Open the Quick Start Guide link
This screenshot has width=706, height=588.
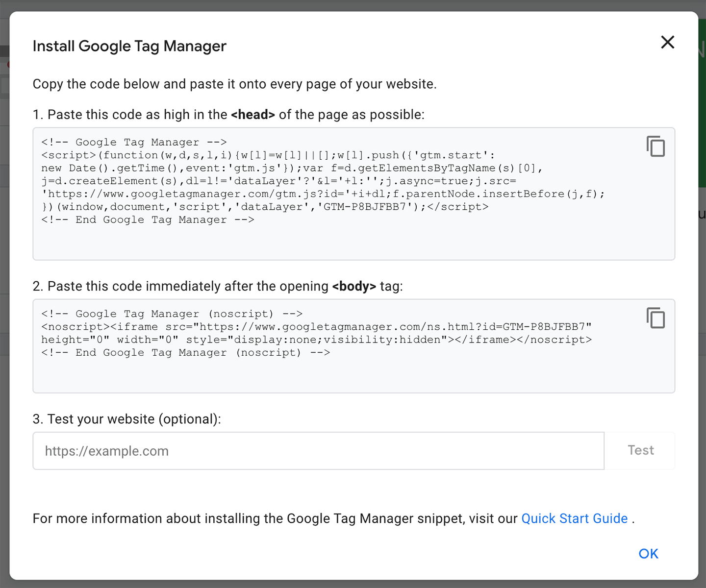(574, 518)
